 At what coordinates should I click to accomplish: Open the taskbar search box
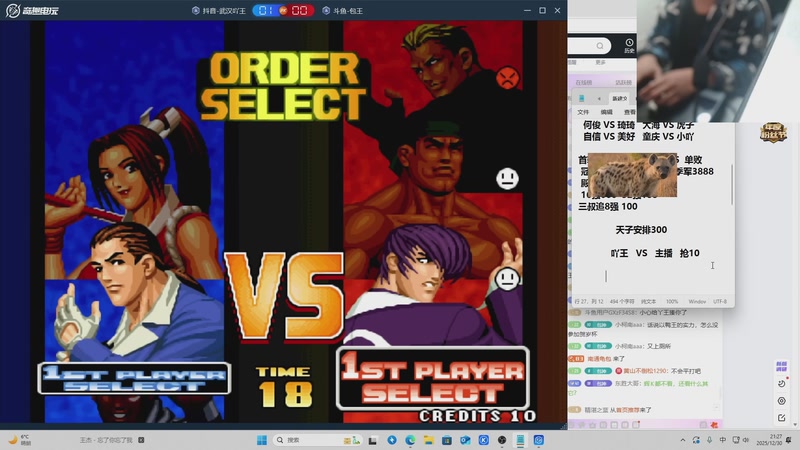tap(317, 440)
